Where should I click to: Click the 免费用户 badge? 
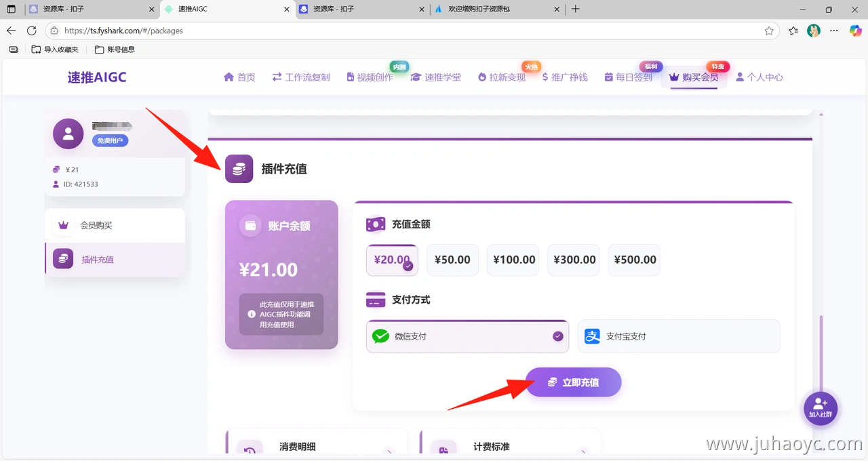pyautogui.click(x=110, y=140)
